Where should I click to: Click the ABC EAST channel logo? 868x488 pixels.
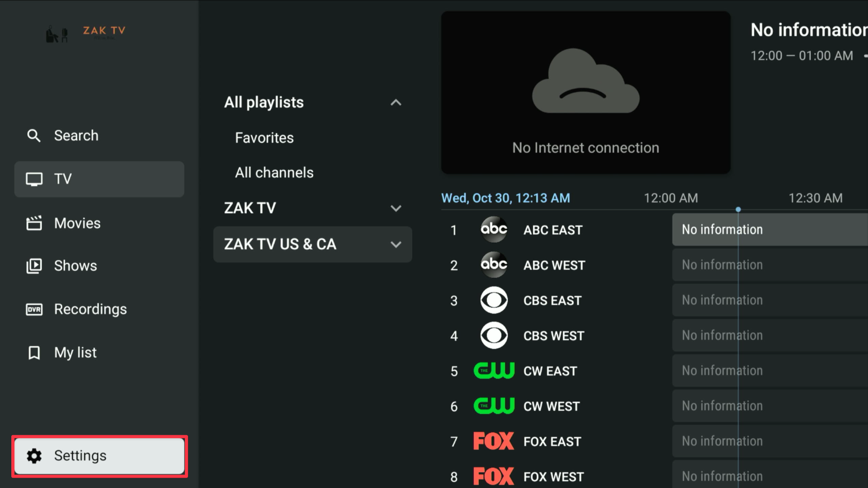(x=494, y=230)
